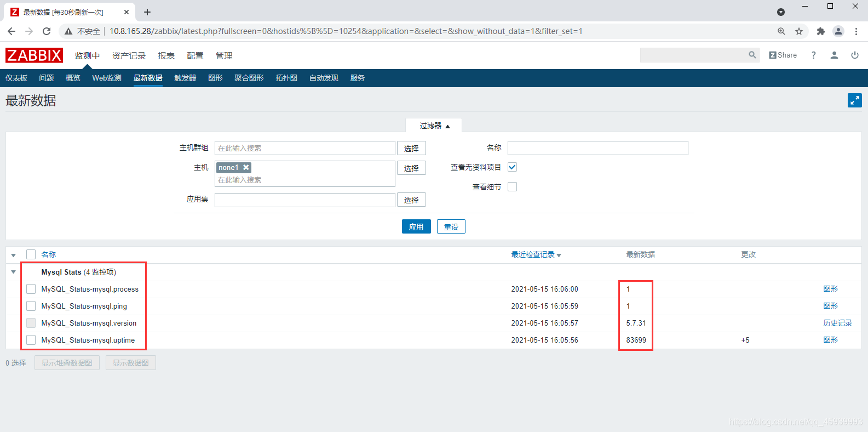Click the not secure warning icon

pyautogui.click(x=68, y=31)
